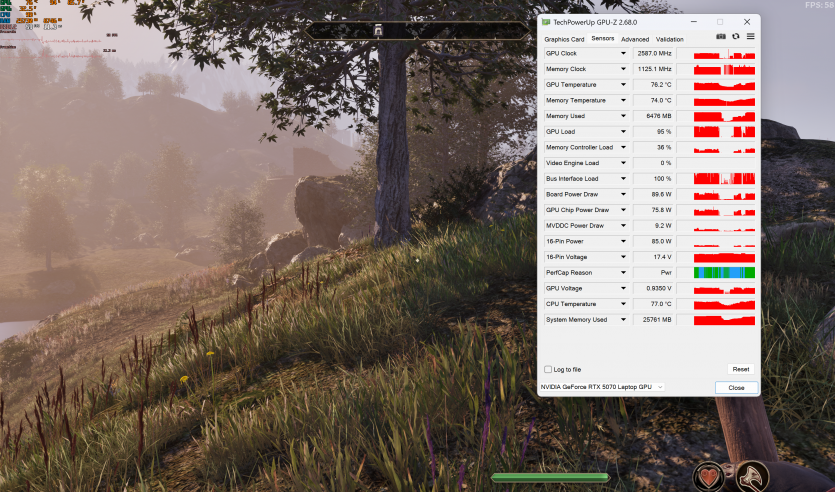Click the heart health icon in HUD
The image size is (835, 492).
coord(709,476)
